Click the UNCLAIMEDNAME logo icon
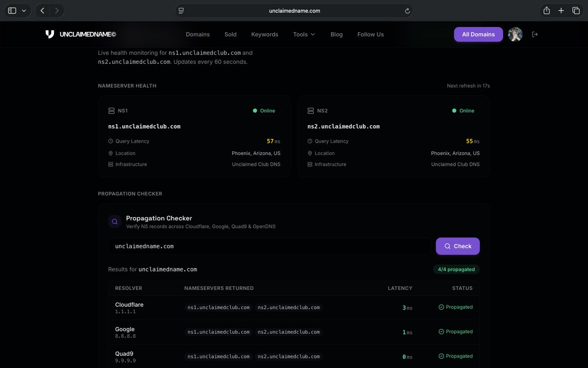This screenshot has height=368, width=588. (x=49, y=34)
